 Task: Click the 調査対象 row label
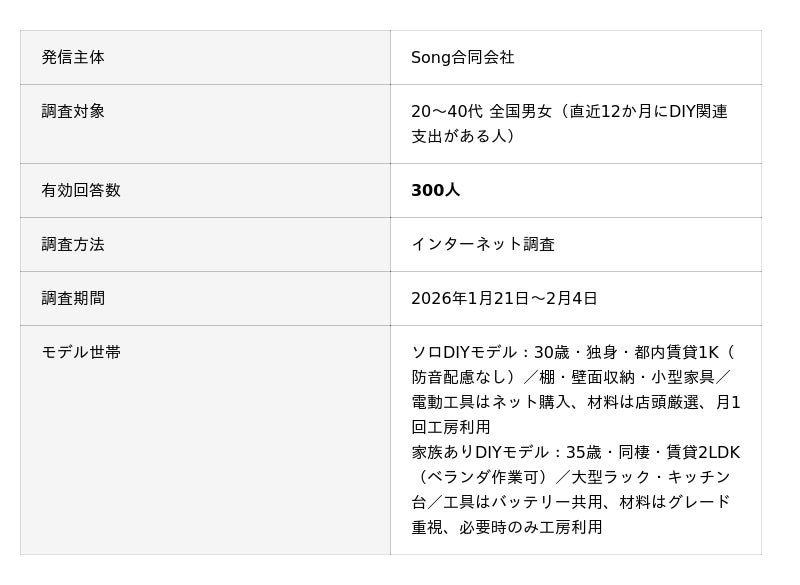tap(73, 112)
